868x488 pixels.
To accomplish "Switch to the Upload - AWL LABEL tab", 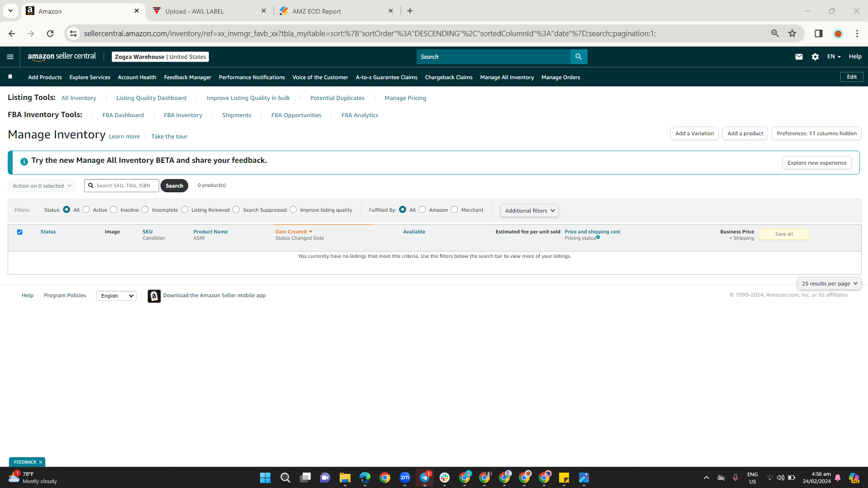I will point(210,11).
